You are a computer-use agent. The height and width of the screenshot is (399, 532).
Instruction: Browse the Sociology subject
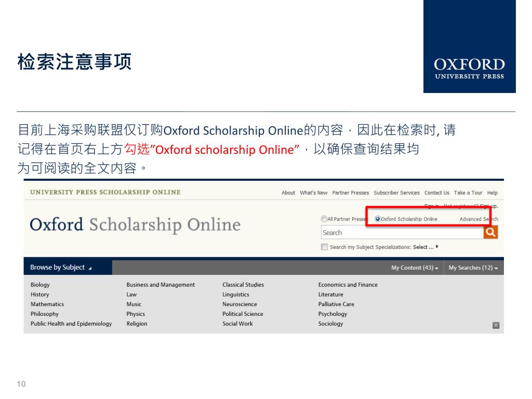pyautogui.click(x=330, y=324)
